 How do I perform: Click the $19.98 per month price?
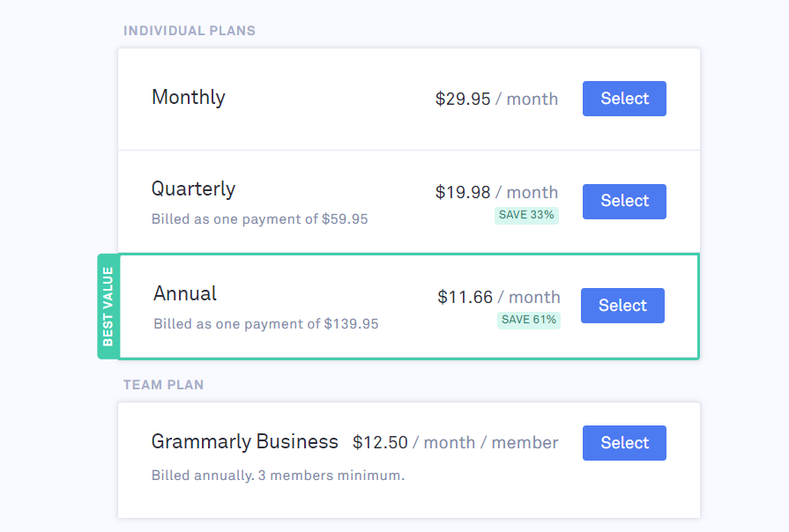[x=496, y=192]
